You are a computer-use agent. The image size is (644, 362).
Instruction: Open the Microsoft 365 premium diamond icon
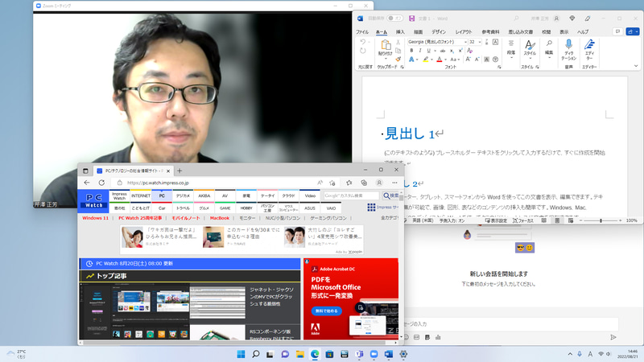[x=572, y=19]
